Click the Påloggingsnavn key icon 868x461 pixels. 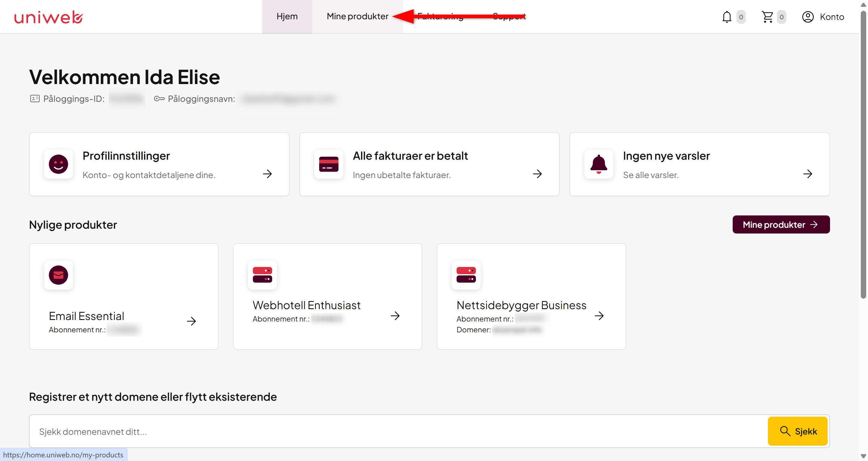[x=159, y=99]
